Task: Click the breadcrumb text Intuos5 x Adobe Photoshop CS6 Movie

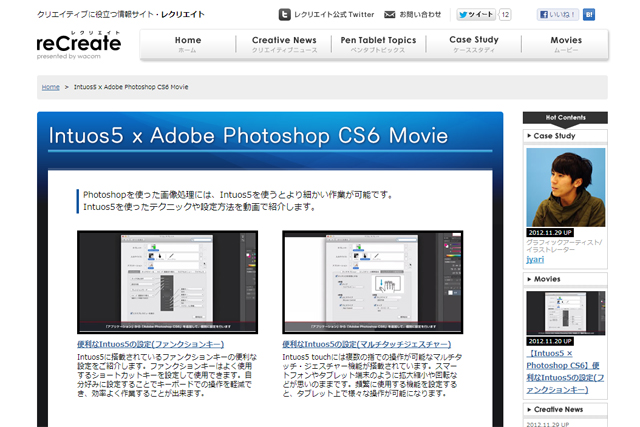Action: pyautogui.click(x=131, y=87)
